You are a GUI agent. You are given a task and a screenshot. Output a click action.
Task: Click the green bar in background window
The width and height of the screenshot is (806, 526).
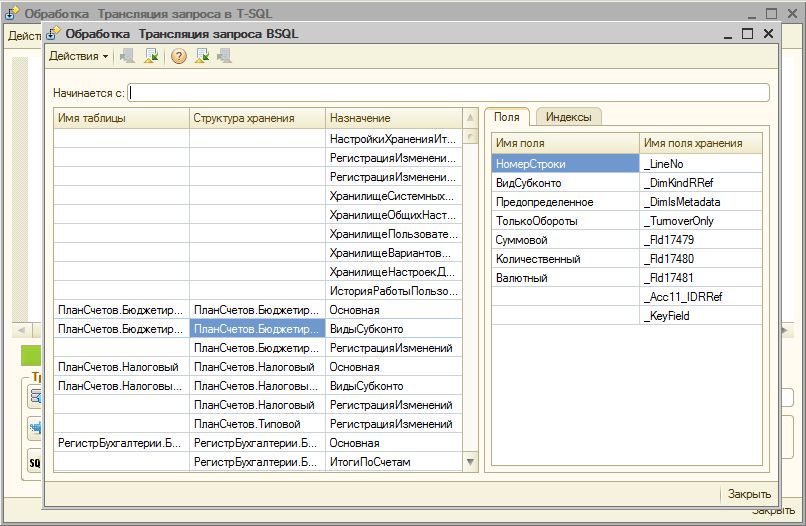click(32, 355)
